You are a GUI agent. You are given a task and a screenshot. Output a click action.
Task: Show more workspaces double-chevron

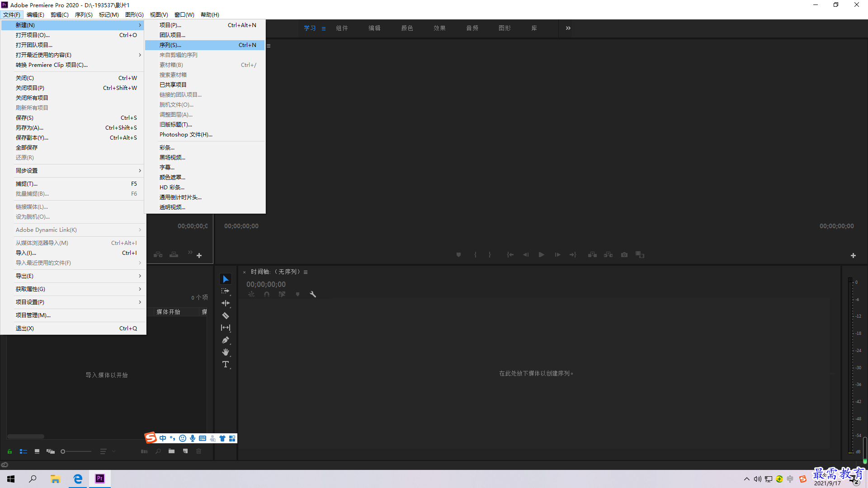pos(568,28)
